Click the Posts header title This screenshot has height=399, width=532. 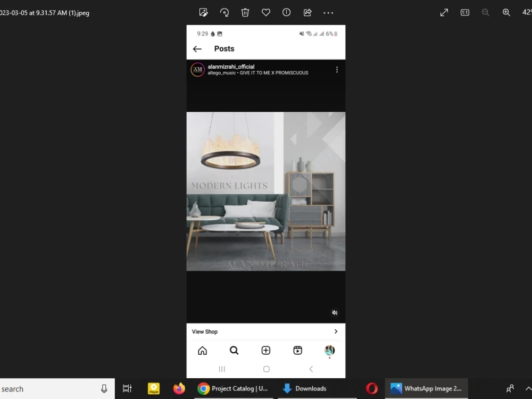225,49
